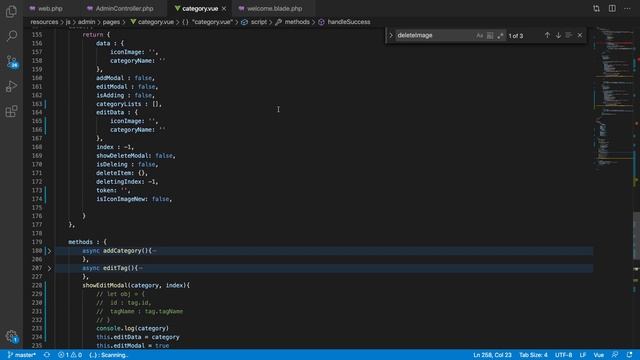Click line number 179

click(x=37, y=242)
